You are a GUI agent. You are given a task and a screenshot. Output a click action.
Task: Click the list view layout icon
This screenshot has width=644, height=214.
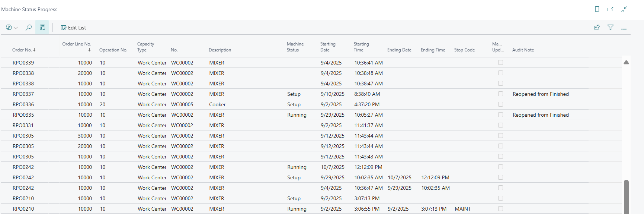point(624,27)
